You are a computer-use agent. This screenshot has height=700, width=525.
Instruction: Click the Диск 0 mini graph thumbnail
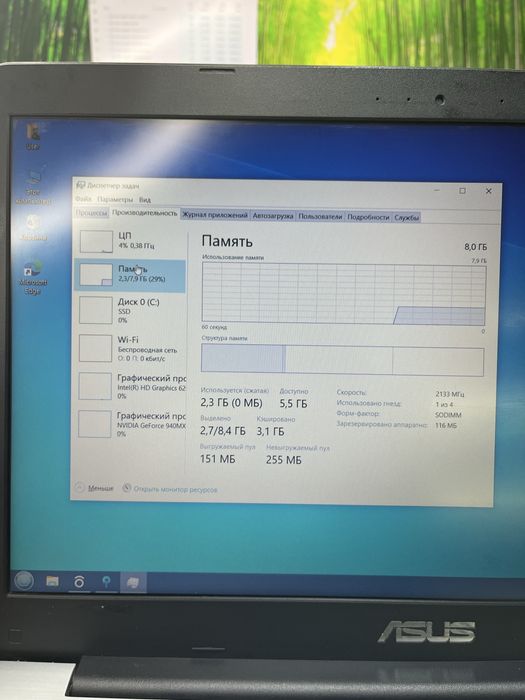96,310
